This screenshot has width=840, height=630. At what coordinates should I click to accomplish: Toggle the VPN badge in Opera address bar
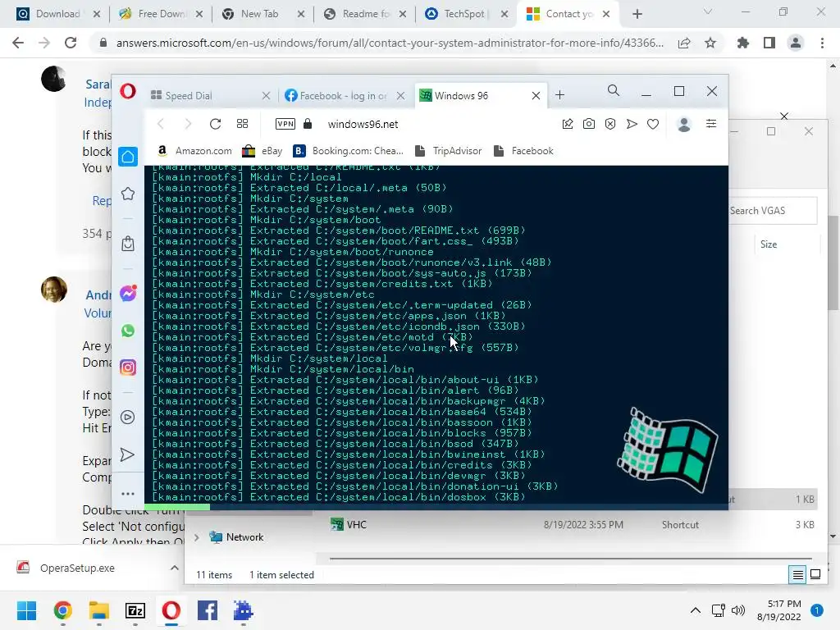(x=285, y=124)
